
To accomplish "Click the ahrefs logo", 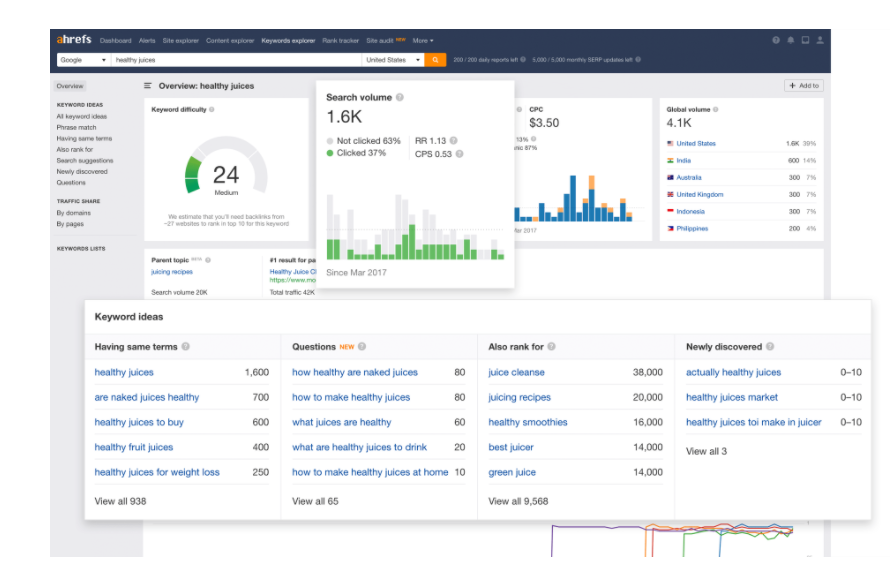I will (x=74, y=39).
